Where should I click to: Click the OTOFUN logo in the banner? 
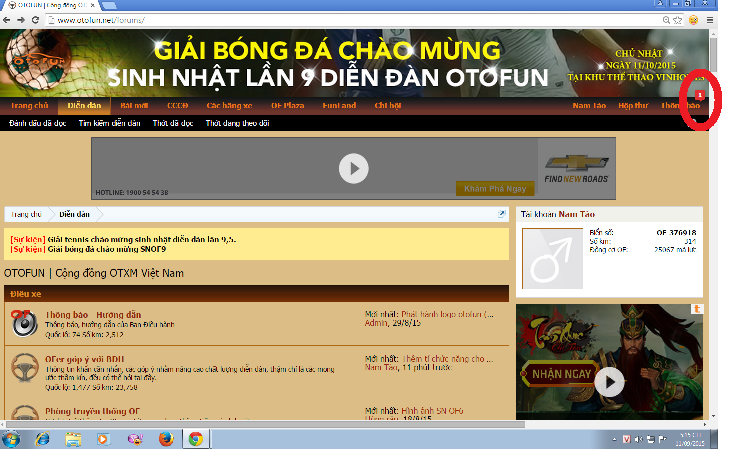point(37,60)
